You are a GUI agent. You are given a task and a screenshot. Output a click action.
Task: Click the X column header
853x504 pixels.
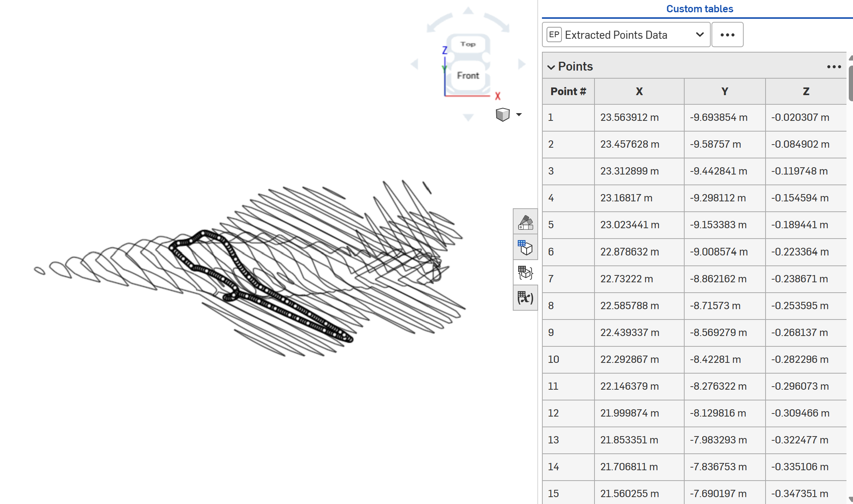coord(639,92)
